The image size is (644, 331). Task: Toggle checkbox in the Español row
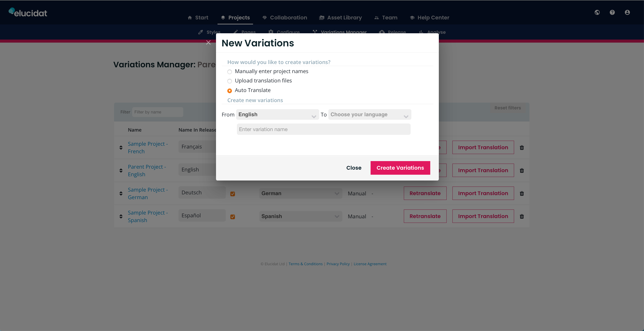(233, 217)
